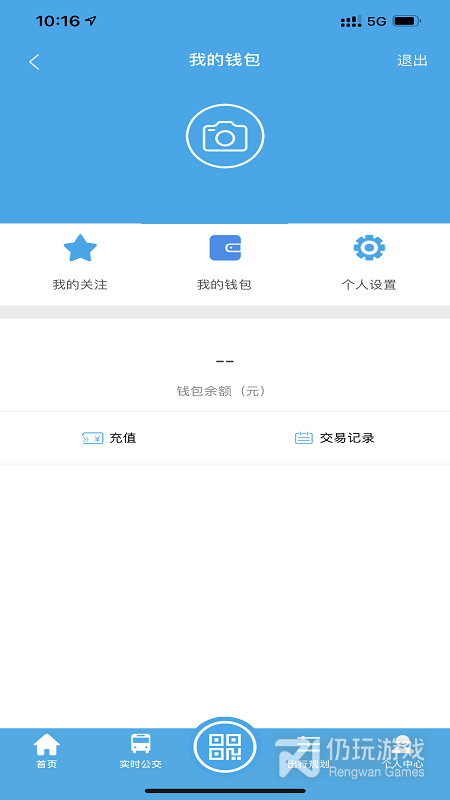The image size is (450, 800).
Task: Tap the balance value dashes
Action: point(225,361)
